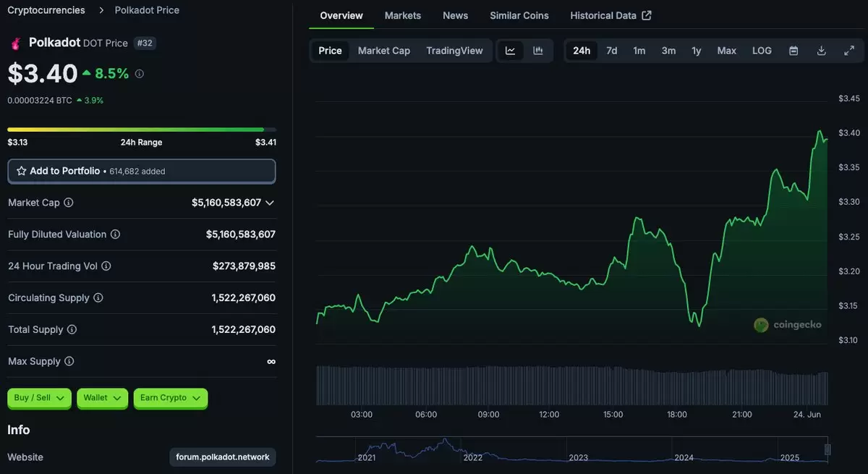Click the Total Supply info icon

click(72, 330)
